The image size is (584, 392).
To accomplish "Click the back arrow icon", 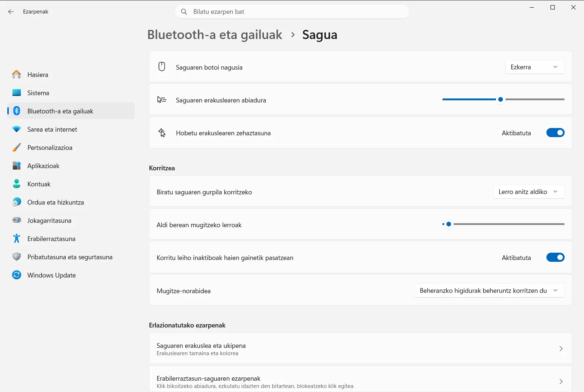I will click(11, 12).
